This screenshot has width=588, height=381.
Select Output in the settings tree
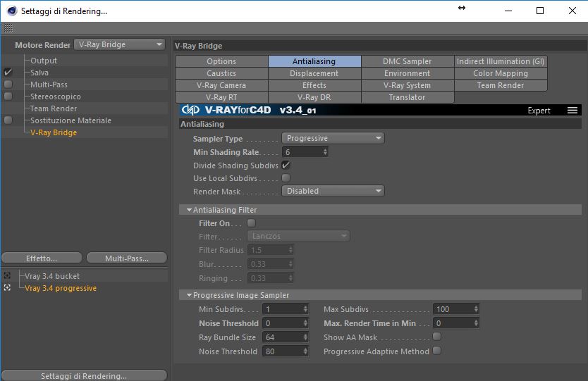click(x=44, y=61)
